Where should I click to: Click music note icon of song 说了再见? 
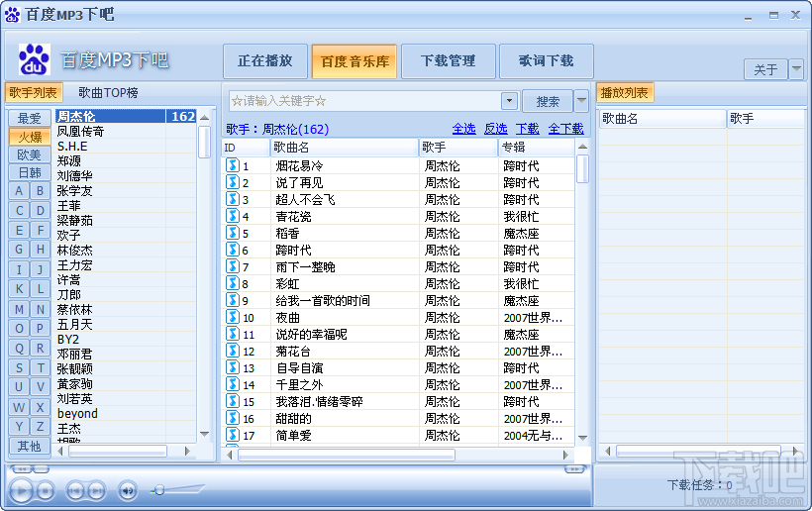pyautogui.click(x=233, y=182)
